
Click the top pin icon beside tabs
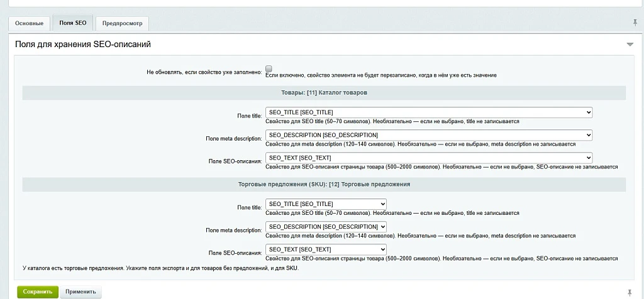pyautogui.click(x=635, y=23)
